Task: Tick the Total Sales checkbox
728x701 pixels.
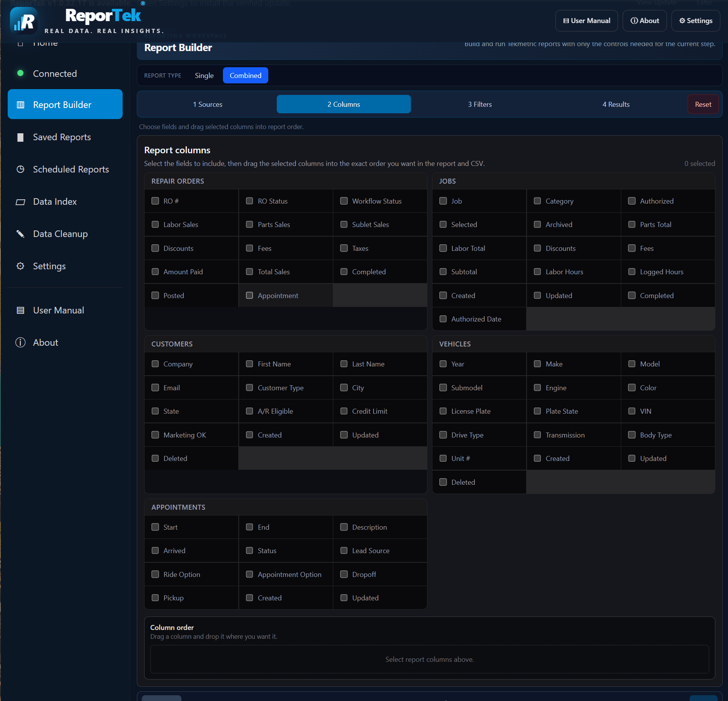Action: [x=249, y=272]
